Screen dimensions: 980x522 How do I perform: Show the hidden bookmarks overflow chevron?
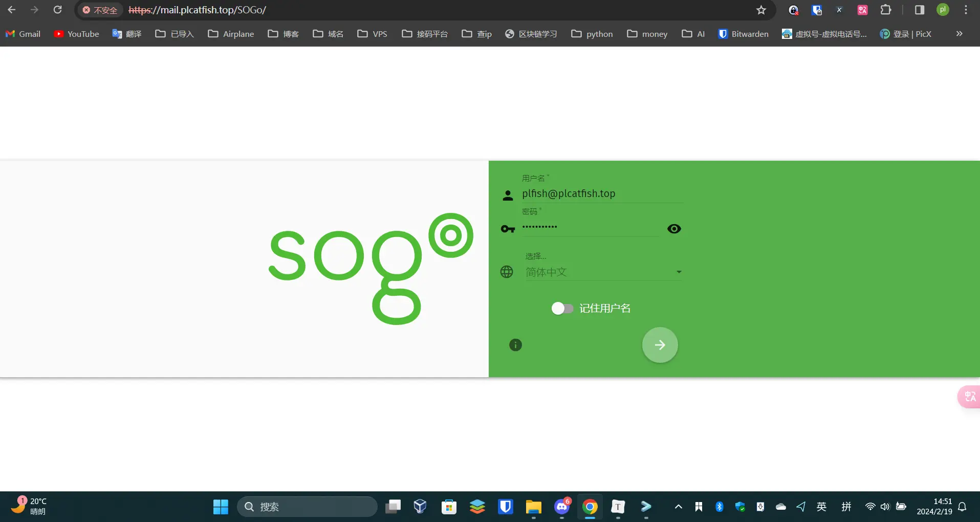(959, 34)
